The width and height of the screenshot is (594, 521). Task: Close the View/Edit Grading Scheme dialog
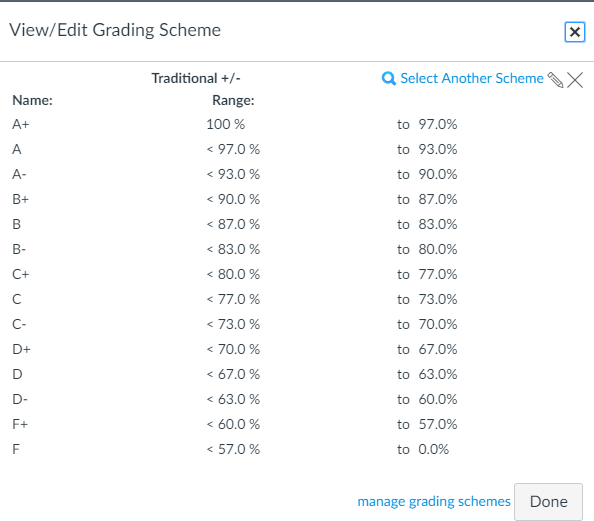[575, 32]
